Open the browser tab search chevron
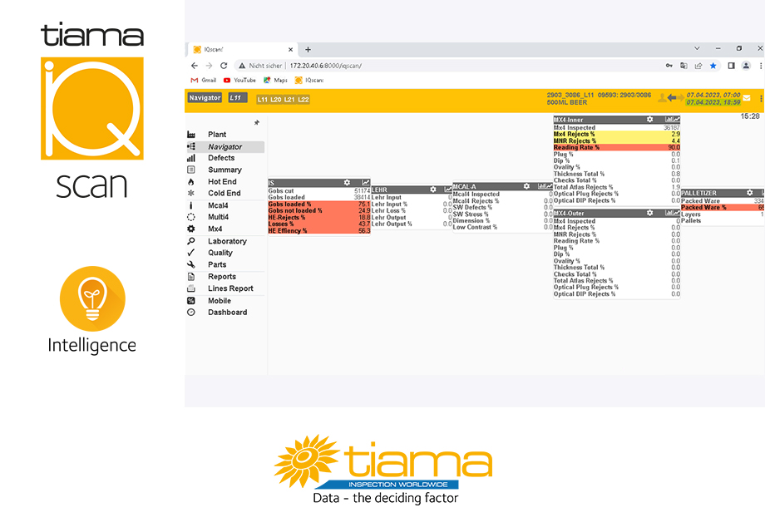 point(697,48)
